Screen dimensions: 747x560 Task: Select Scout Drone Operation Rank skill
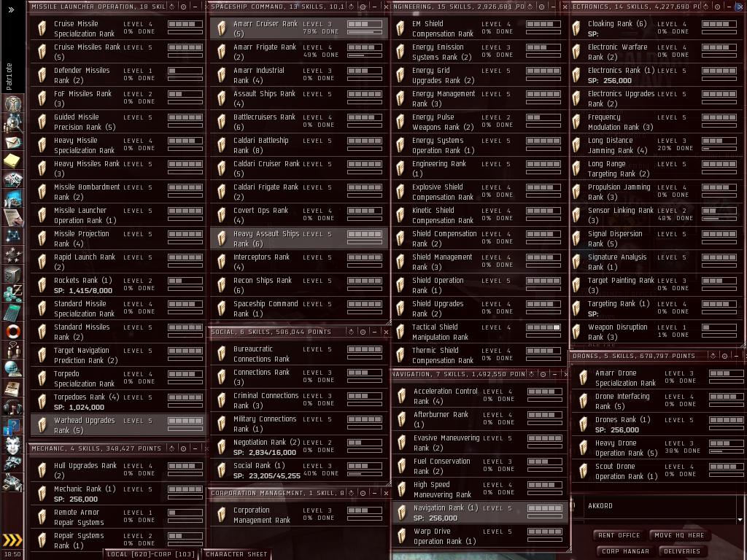click(x=657, y=472)
